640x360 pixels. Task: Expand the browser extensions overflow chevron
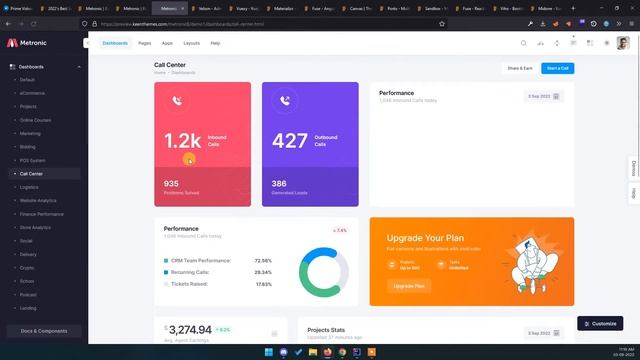(x=619, y=24)
